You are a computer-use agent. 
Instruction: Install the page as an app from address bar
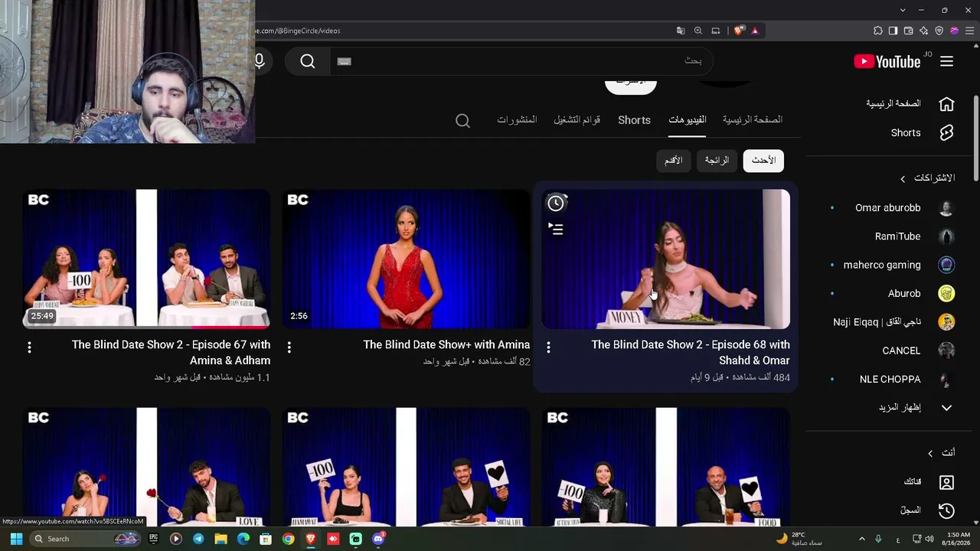tap(716, 31)
